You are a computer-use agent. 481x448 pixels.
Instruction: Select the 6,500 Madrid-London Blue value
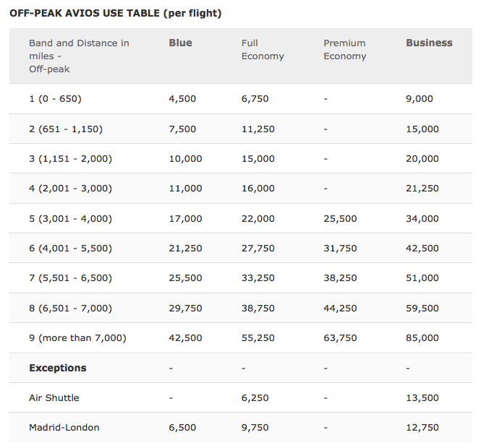pyautogui.click(x=182, y=427)
